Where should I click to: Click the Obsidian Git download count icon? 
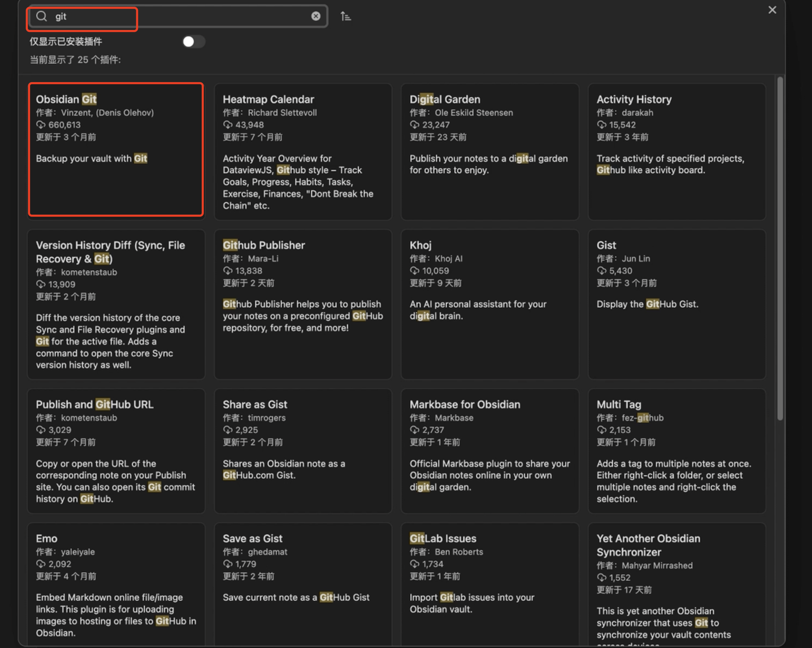(x=40, y=125)
